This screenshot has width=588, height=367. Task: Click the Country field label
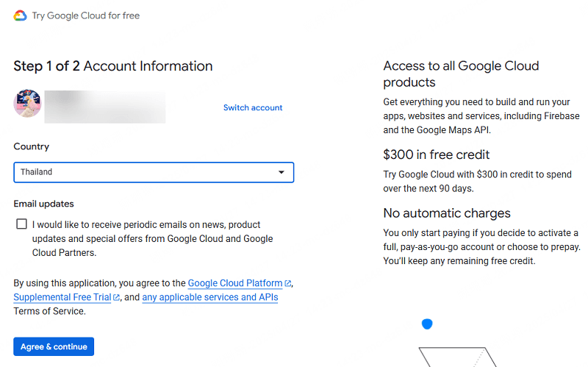pos(31,146)
